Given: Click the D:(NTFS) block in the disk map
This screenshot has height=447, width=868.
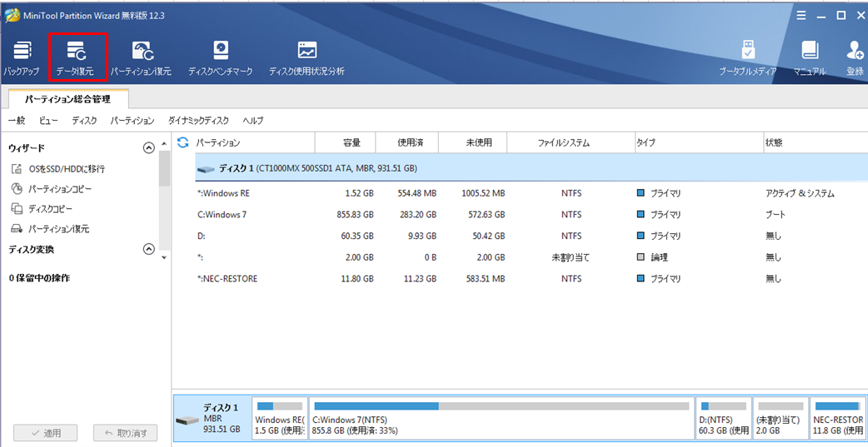Looking at the screenshot, I should coord(724,418).
